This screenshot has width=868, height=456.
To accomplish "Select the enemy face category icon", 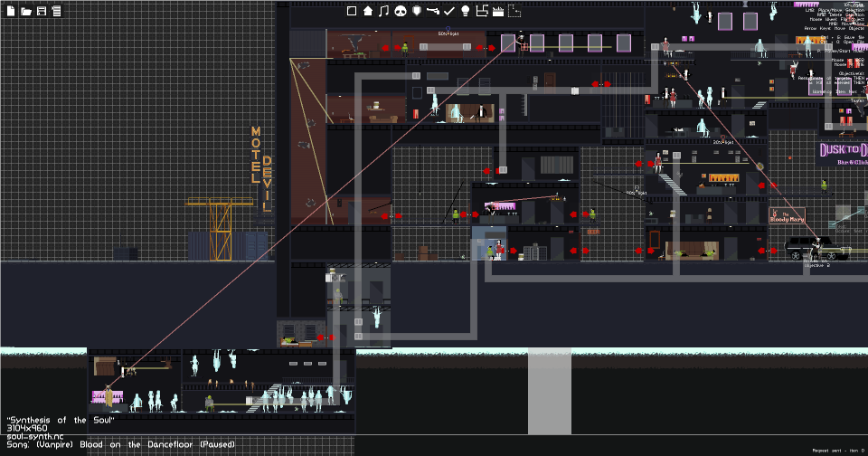I will [x=401, y=11].
